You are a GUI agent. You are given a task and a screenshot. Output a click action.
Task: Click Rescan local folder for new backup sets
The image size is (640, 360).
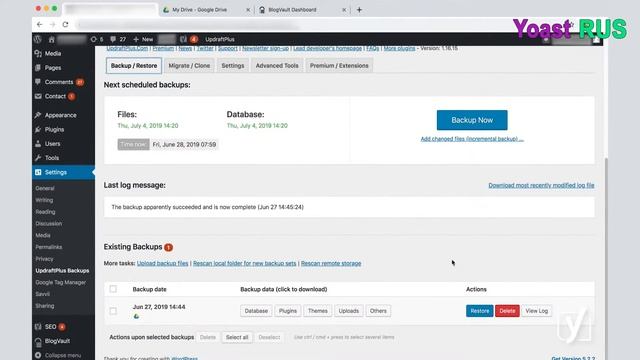[x=244, y=264]
